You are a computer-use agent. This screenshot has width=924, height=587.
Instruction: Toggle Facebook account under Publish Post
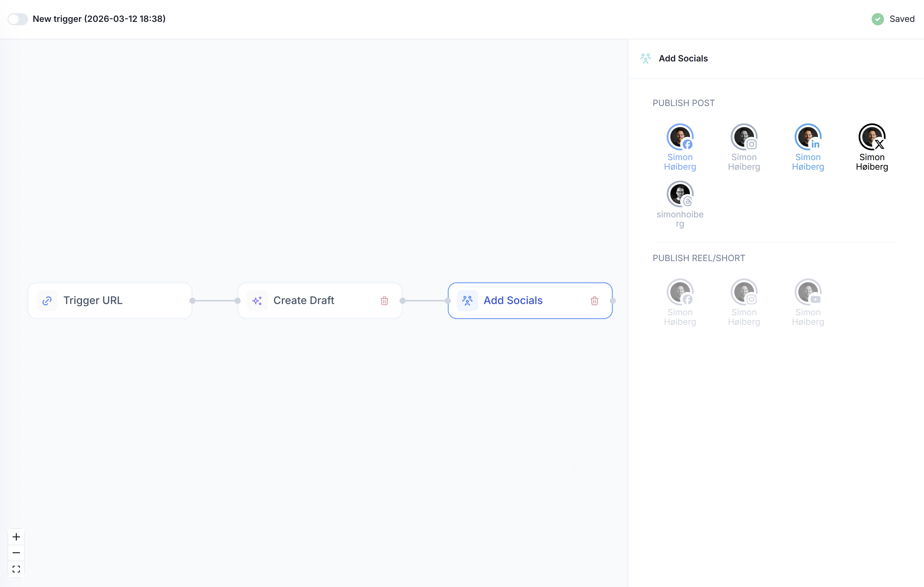(680, 137)
